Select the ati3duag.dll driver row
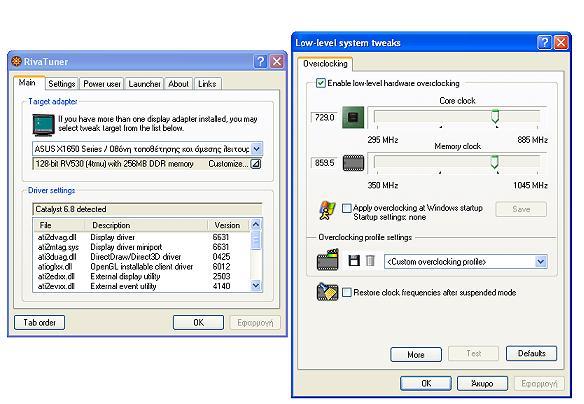Image resolution: width=584 pixels, height=404 pixels. pos(142,257)
